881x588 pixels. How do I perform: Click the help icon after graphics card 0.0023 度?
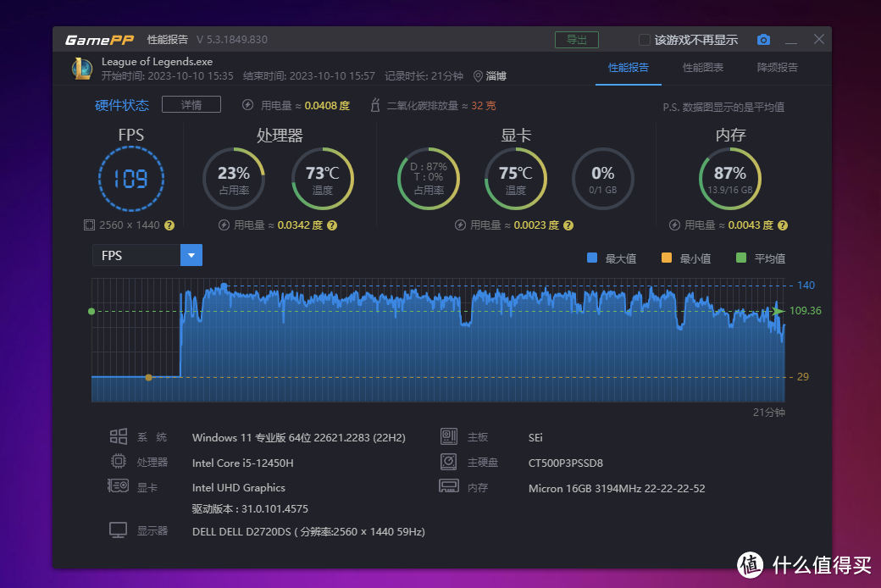[568, 225]
